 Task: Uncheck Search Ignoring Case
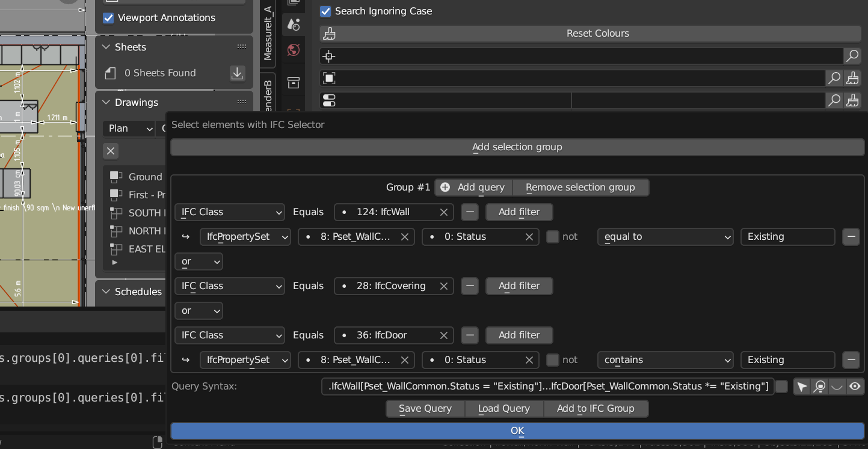325,11
